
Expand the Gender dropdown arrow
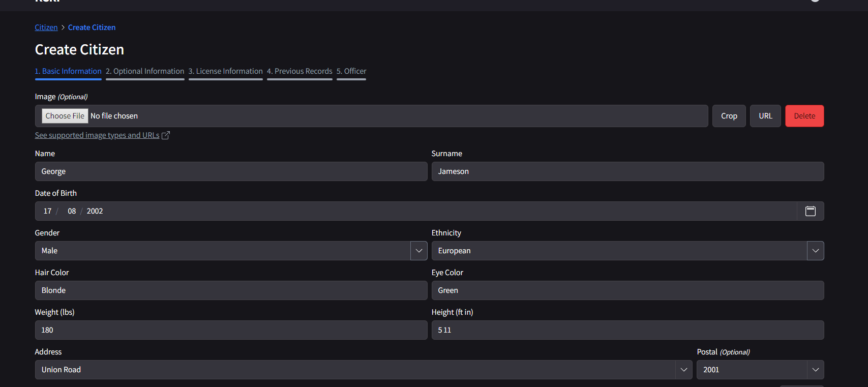coord(418,251)
